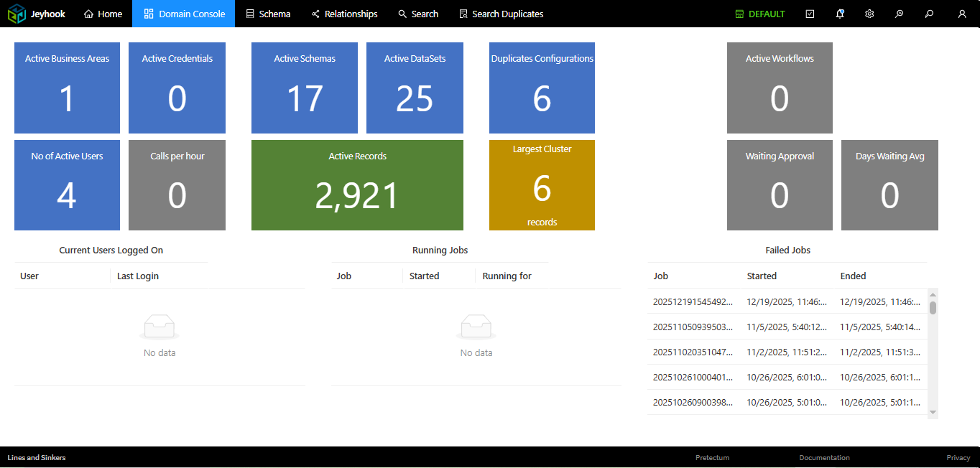The image size is (980, 468).
Task: Open the search history magnifier with clock icon
Action: 899,13
